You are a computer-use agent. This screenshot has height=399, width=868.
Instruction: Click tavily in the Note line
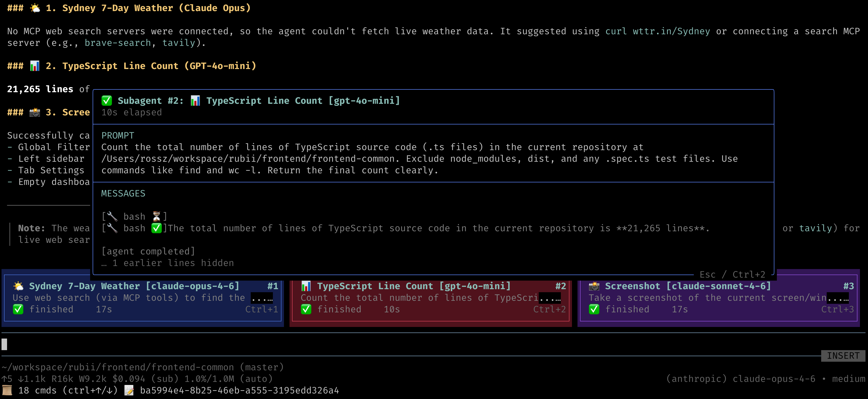click(x=815, y=228)
